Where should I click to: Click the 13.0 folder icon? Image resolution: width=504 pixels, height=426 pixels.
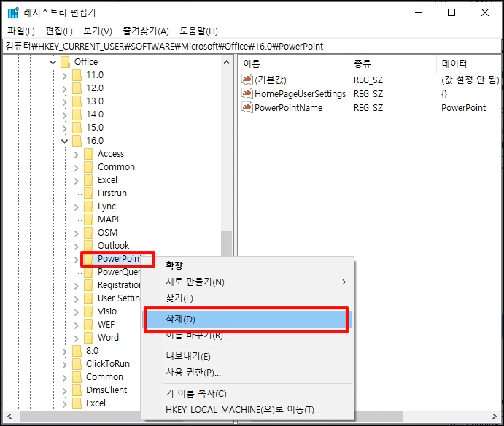pyautogui.click(x=77, y=101)
